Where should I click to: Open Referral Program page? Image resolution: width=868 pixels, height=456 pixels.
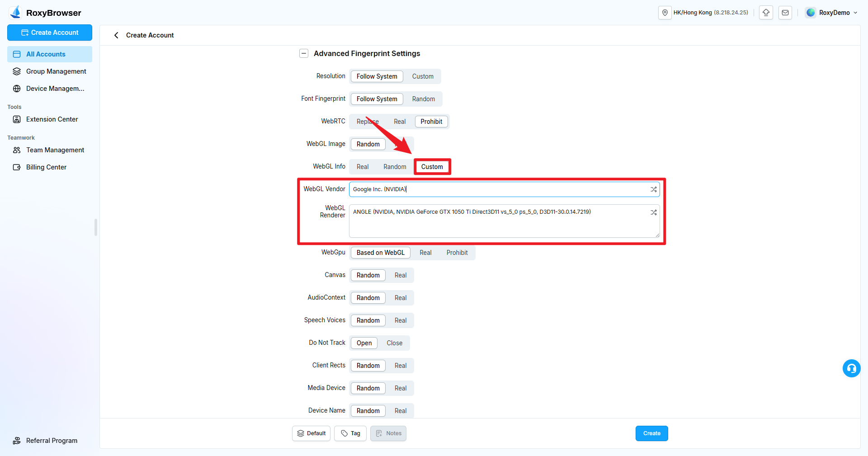click(x=50, y=441)
